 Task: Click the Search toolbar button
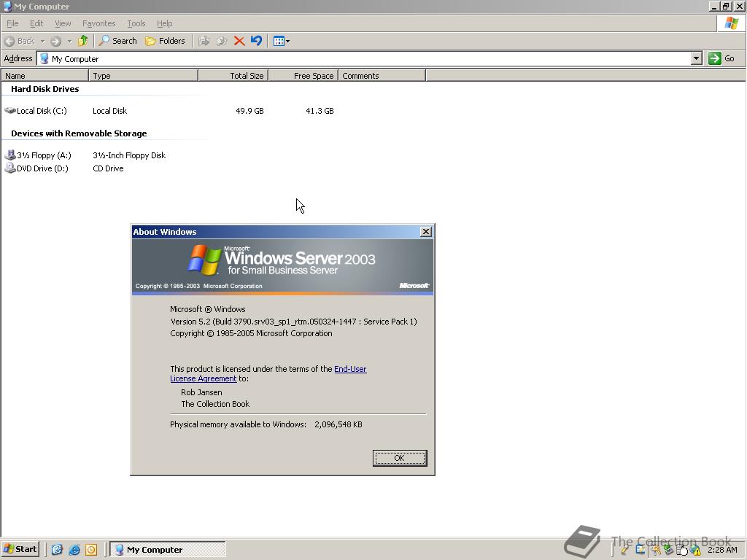tap(117, 41)
